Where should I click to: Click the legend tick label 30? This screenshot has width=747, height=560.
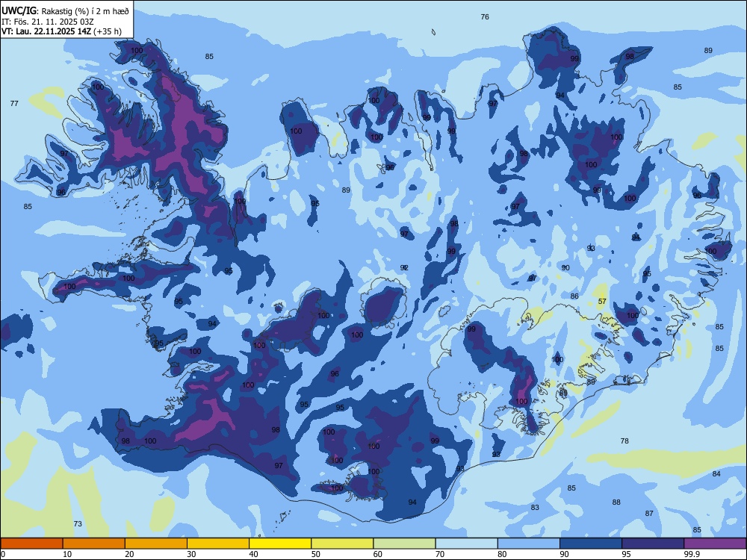tap(191, 554)
